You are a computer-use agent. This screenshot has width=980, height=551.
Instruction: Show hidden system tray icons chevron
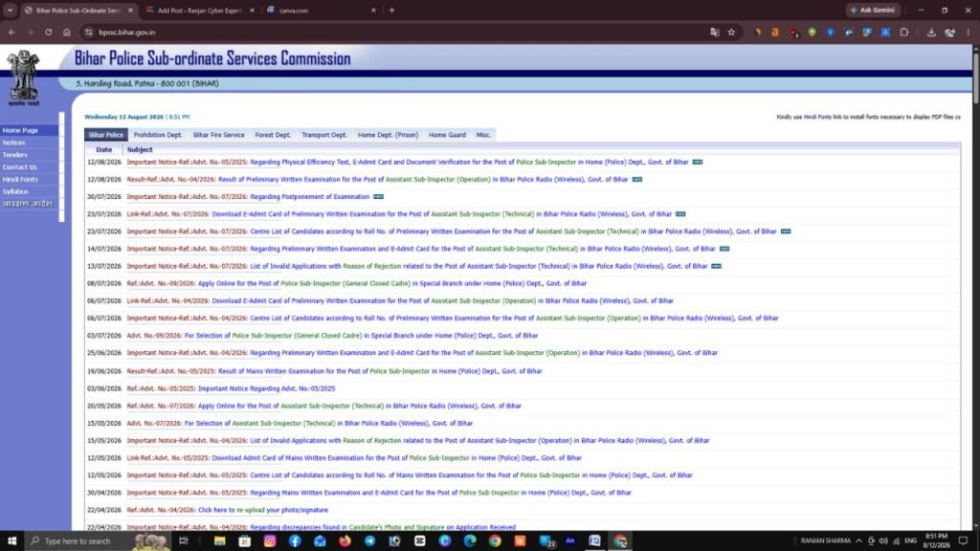pos(858,540)
